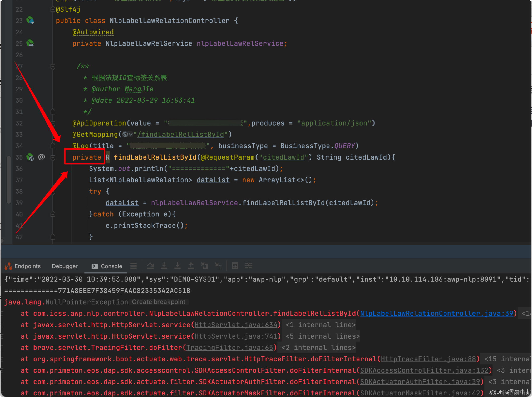Collapse the findLabelRelListById method via gutter arrow
The image size is (532, 397).
point(53,157)
